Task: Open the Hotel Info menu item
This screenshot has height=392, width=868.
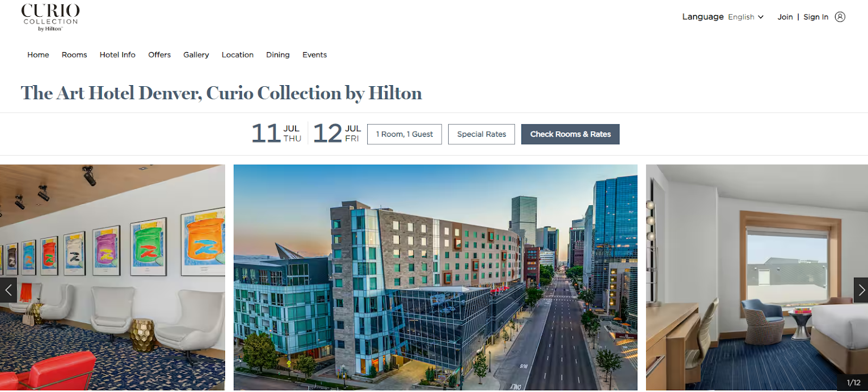Action: [118, 55]
